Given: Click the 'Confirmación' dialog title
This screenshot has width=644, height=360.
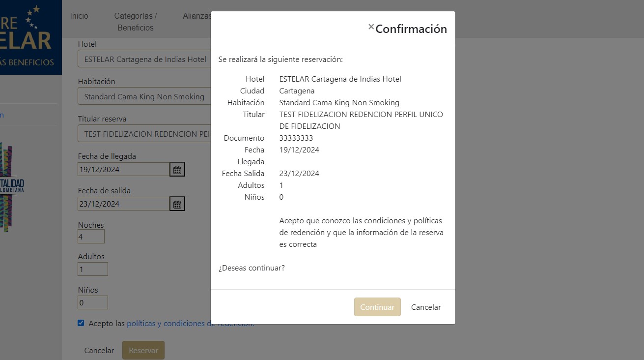Looking at the screenshot, I should pyautogui.click(x=411, y=29).
